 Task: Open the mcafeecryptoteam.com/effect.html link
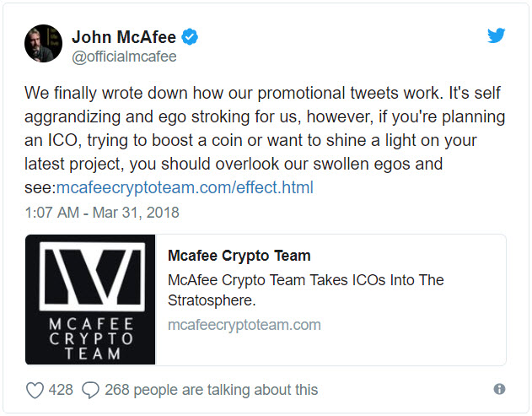[x=185, y=187]
